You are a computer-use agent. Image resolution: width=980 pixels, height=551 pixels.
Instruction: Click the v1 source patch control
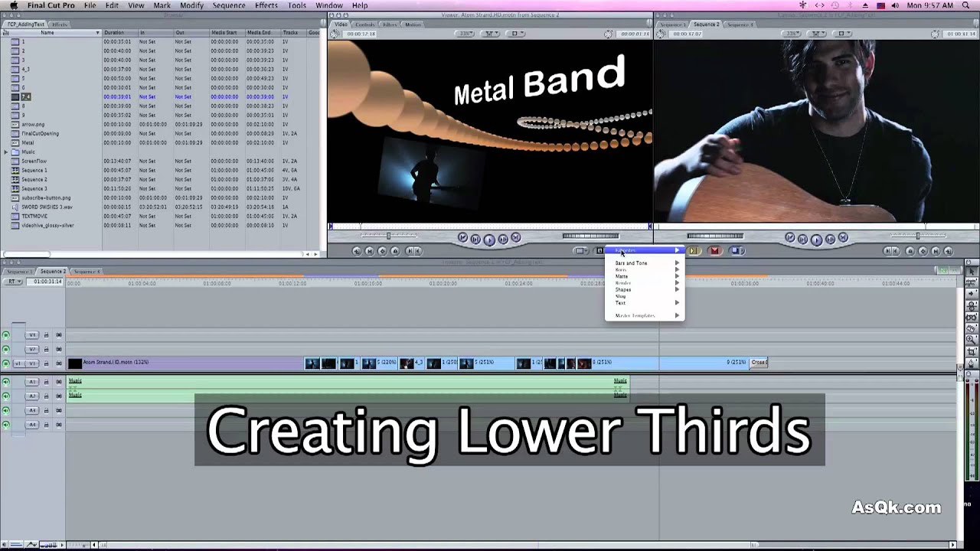19,364
